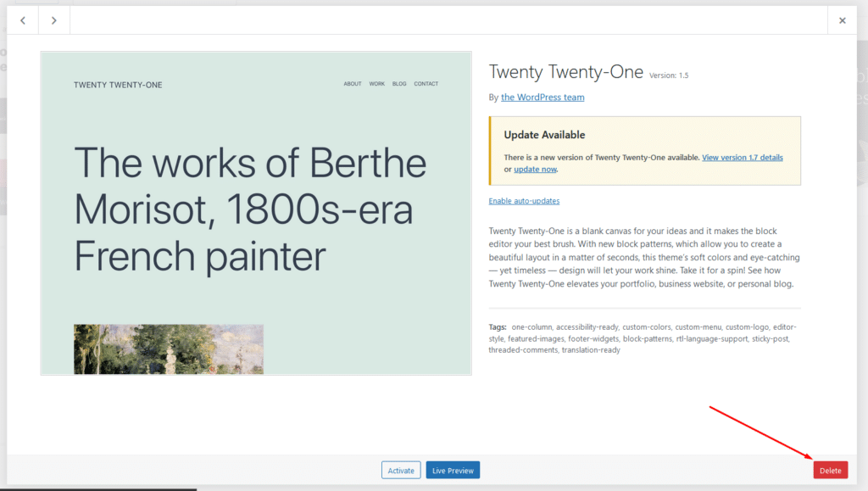868x491 pixels.
Task: Click the red Delete theme button
Action: pyautogui.click(x=831, y=470)
